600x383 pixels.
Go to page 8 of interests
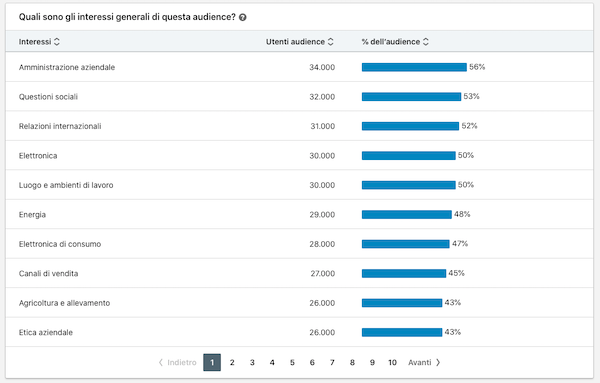pos(352,362)
